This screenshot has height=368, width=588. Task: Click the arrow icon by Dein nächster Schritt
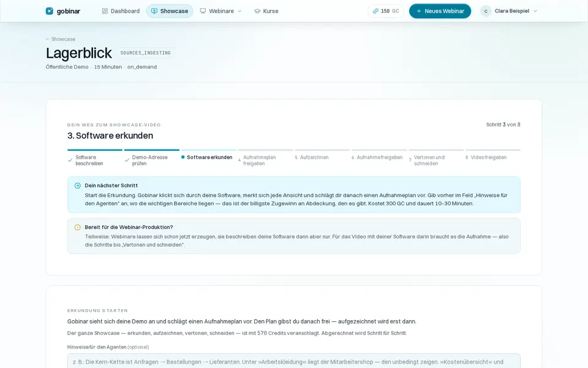click(x=78, y=185)
